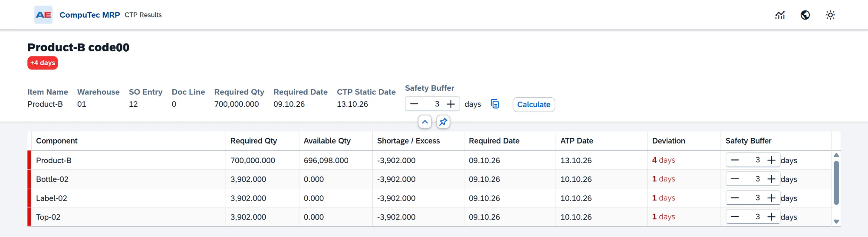Click the CTP Results label

pos(143,15)
